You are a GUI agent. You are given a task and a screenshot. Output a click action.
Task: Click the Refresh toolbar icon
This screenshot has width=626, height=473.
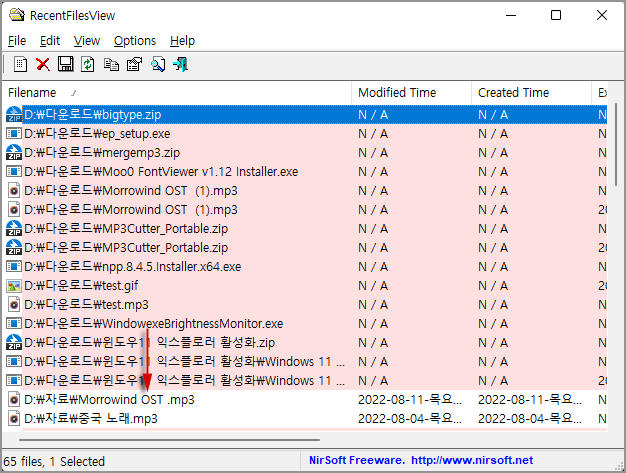point(88,64)
